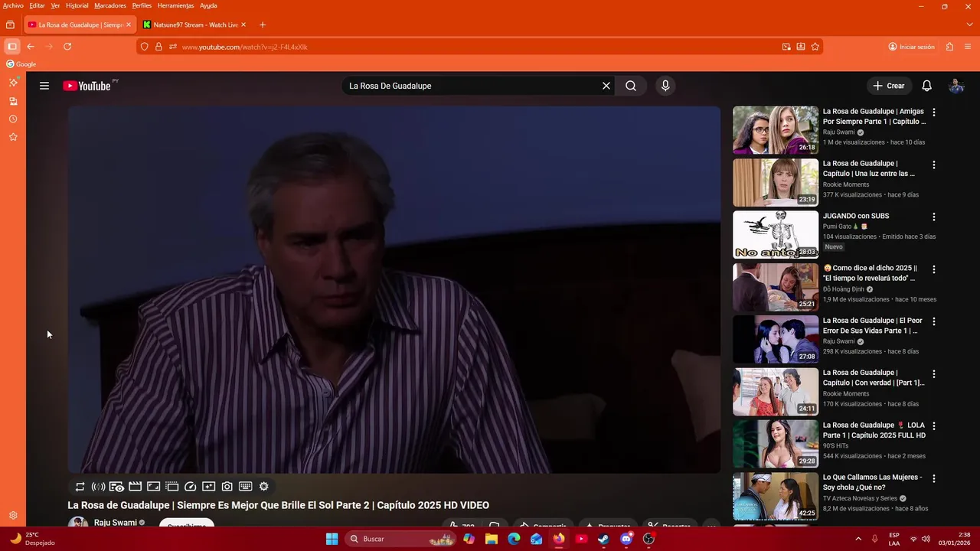Open options for El Peor Error video
Screen dimensions: 980x551
pos(933,321)
